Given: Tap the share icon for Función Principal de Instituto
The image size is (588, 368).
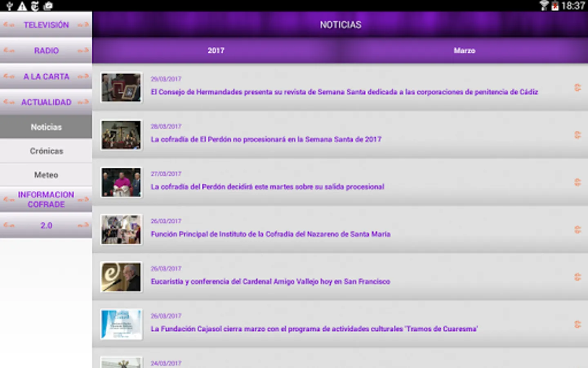Looking at the screenshot, I should (577, 230).
